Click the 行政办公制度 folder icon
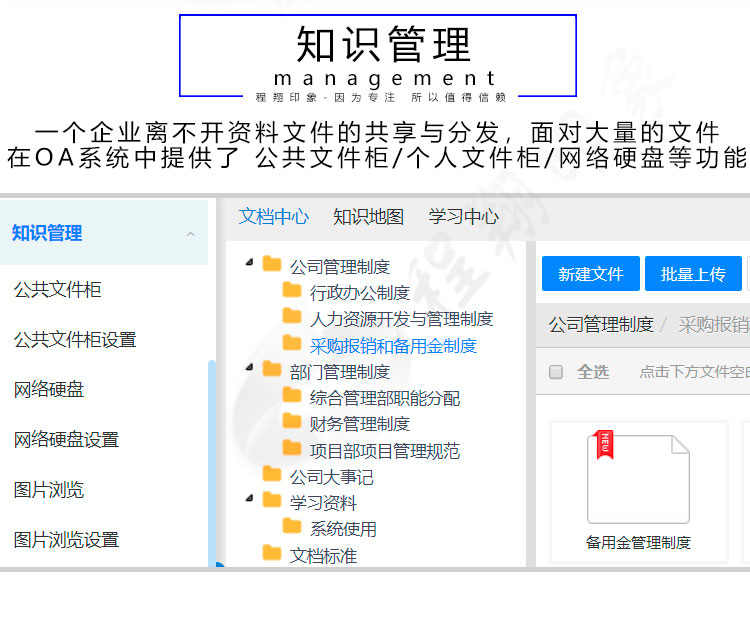The width and height of the screenshot is (750, 623). [292, 289]
